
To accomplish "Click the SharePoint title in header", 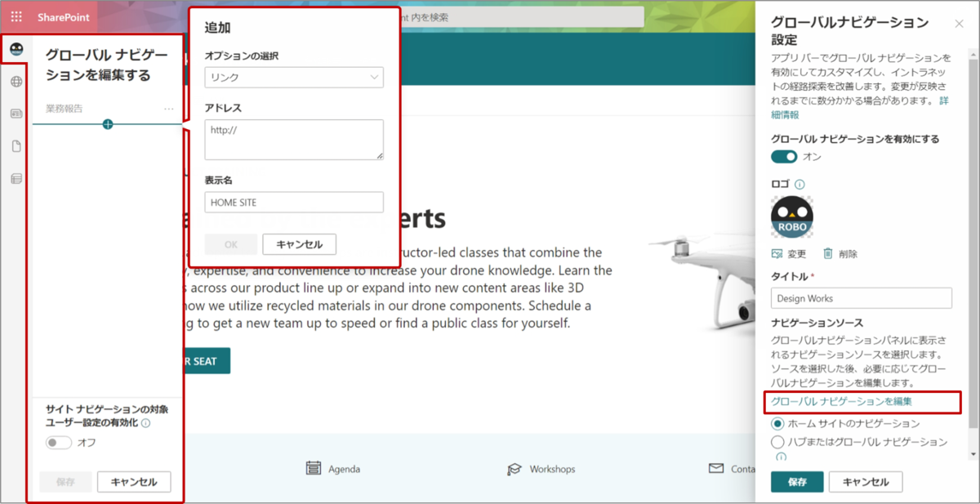I will click(62, 17).
